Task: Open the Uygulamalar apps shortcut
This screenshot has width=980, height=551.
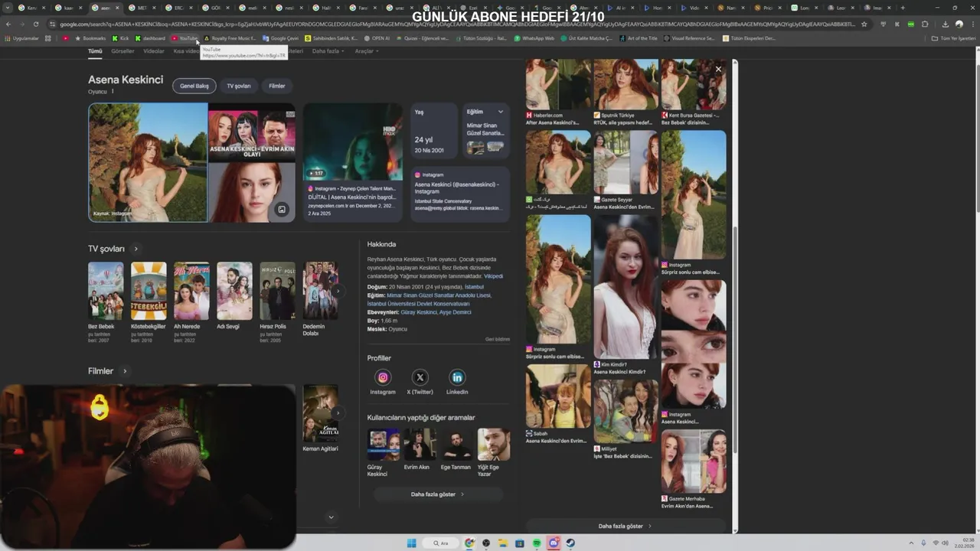Action: 22,37
